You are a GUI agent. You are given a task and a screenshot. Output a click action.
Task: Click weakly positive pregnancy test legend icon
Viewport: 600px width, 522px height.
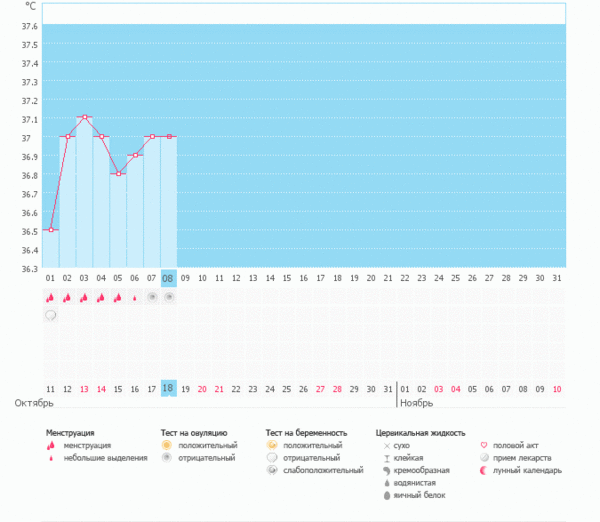coord(272,470)
